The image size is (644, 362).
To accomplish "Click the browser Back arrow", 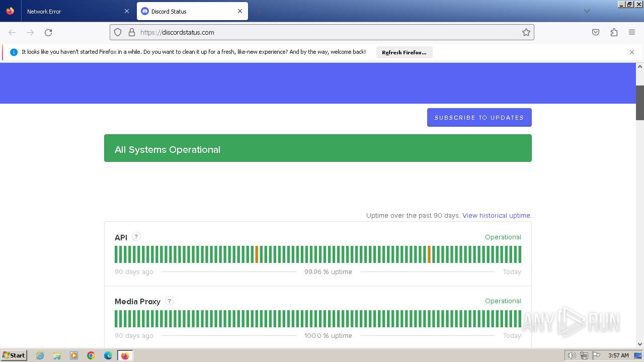I will coord(12,32).
